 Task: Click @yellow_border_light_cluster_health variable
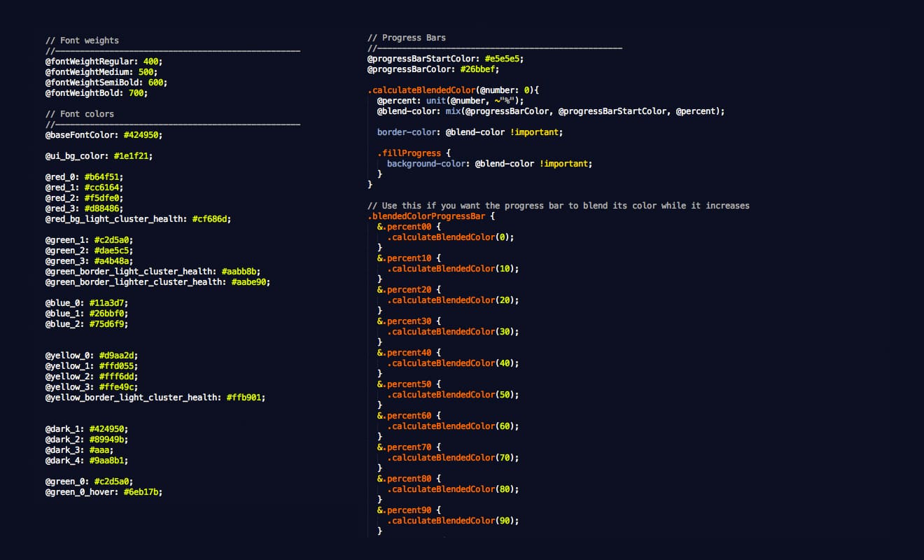[133, 398]
